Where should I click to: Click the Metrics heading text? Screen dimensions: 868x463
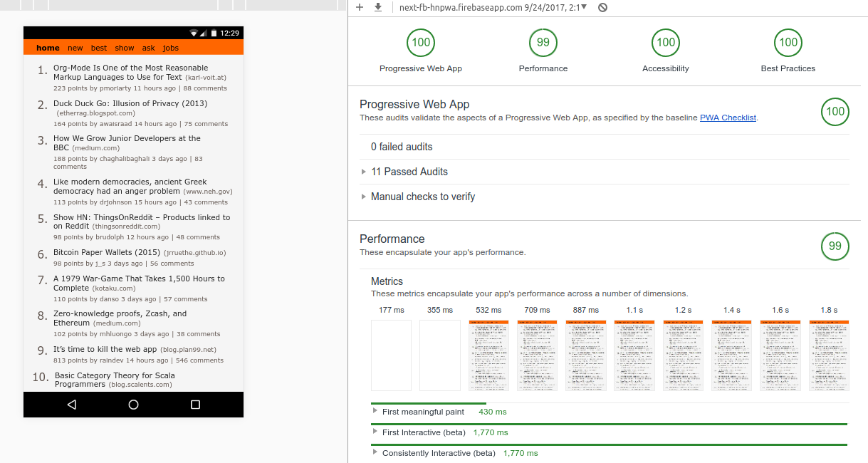[x=387, y=281]
